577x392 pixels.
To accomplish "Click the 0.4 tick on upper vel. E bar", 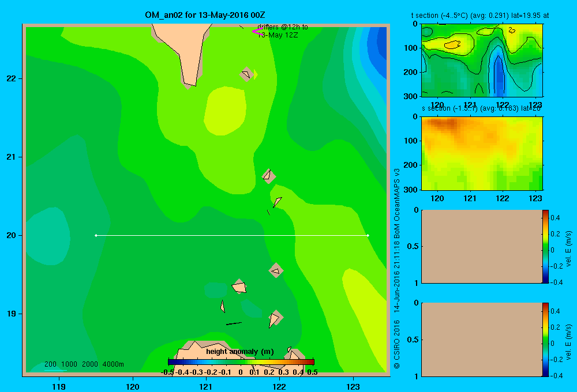I will pyautogui.click(x=555, y=218).
